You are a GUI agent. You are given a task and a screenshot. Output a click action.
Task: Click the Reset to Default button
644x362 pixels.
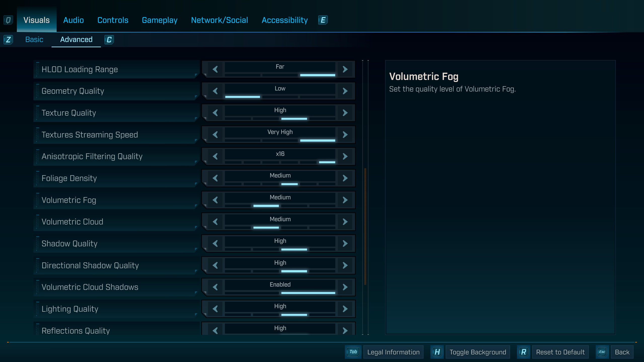(x=560, y=352)
